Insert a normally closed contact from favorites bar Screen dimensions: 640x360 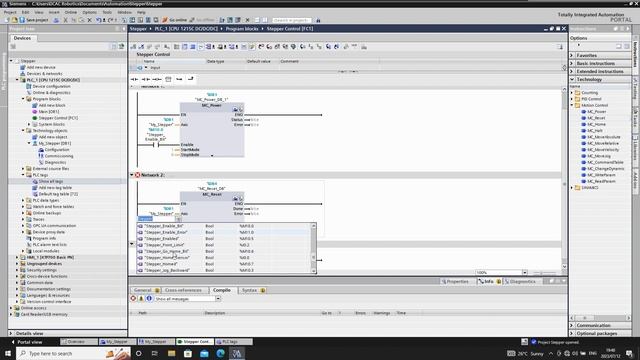[146, 79]
